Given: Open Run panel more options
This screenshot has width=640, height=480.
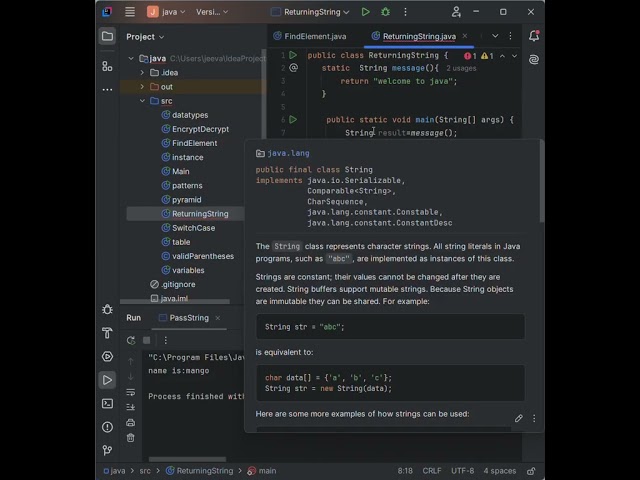Looking at the screenshot, I should click(x=165, y=340).
